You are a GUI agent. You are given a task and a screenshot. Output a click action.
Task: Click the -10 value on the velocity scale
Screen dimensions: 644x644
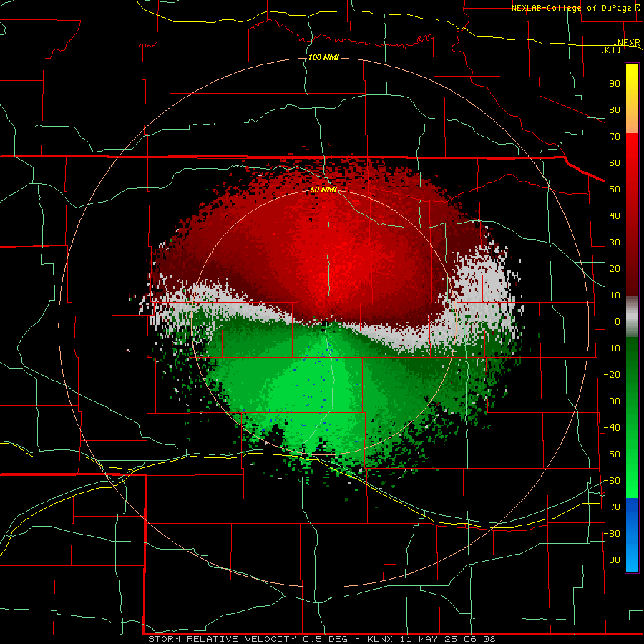[612, 348]
